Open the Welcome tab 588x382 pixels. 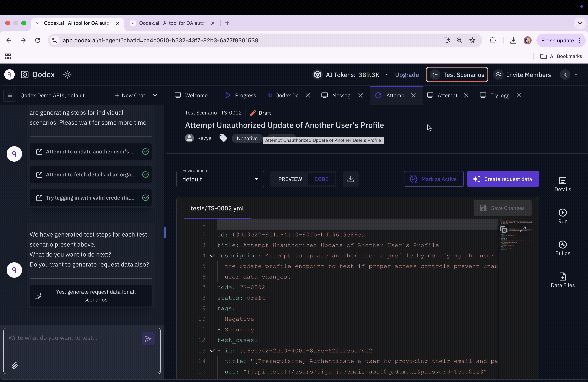pyautogui.click(x=191, y=95)
